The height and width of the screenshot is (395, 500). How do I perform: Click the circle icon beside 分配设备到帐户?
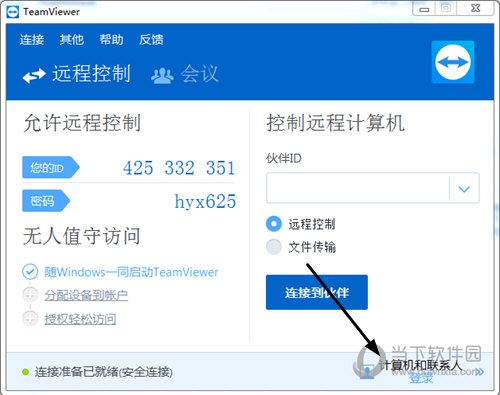[30, 295]
